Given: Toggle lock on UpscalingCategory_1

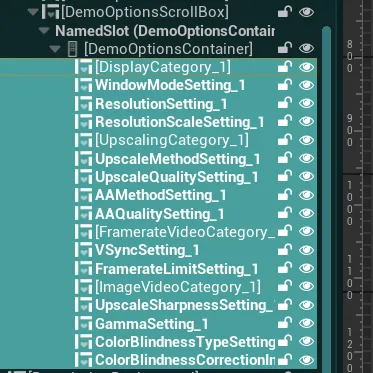Looking at the screenshot, I should click(x=285, y=140).
